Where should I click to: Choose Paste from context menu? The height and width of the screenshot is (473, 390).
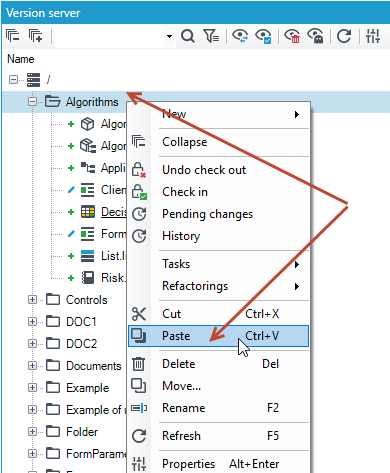click(x=219, y=336)
